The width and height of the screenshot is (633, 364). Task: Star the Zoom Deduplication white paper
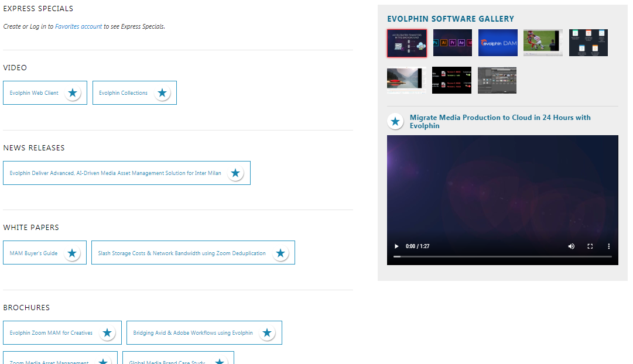[280, 253]
